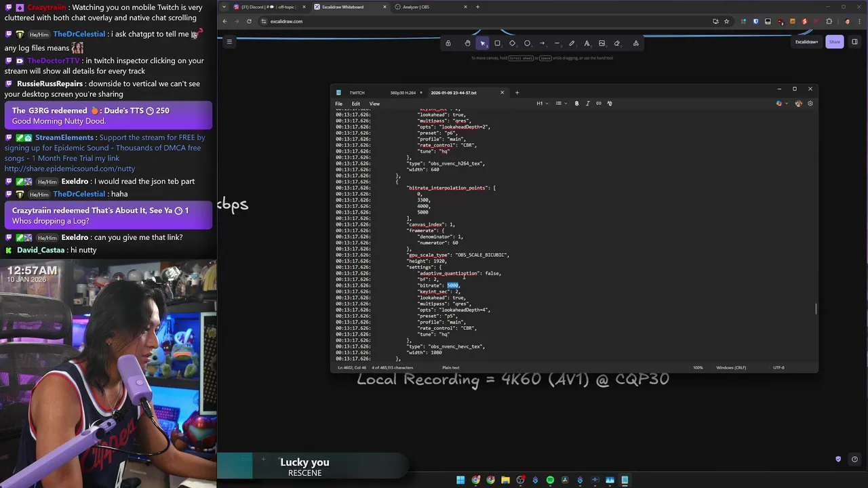The height and width of the screenshot is (488, 868).
Task: Toggle the Excalidraw library sidebar
Action: point(855,42)
